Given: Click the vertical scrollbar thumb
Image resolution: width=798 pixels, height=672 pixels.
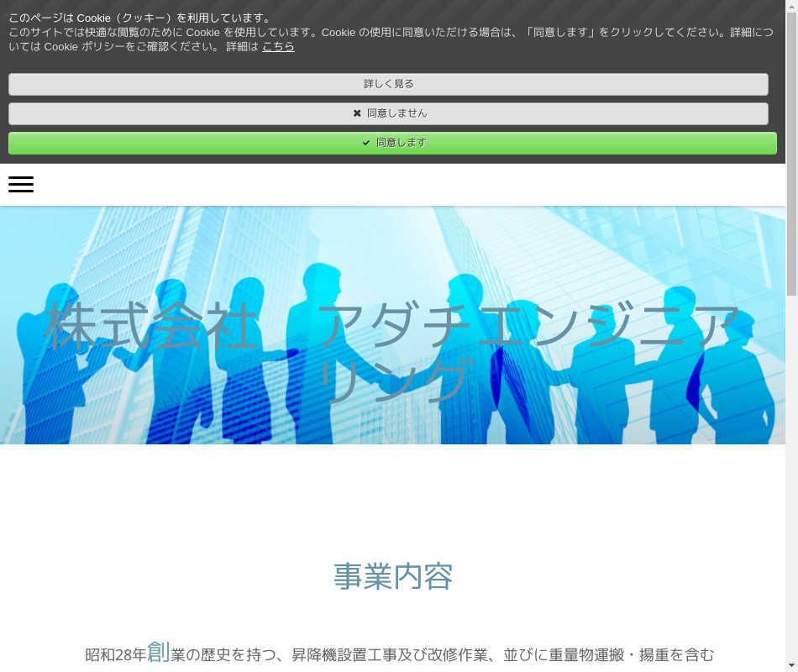Looking at the screenshot, I should tap(791, 151).
